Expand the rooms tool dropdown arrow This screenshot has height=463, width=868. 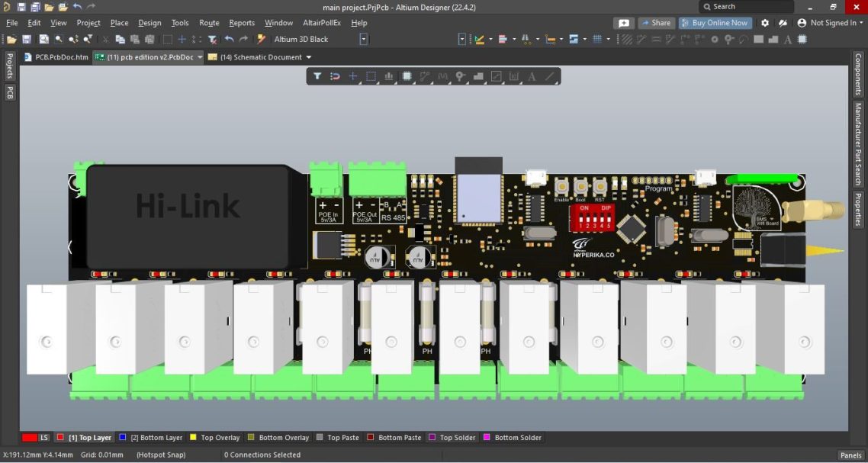point(584,40)
